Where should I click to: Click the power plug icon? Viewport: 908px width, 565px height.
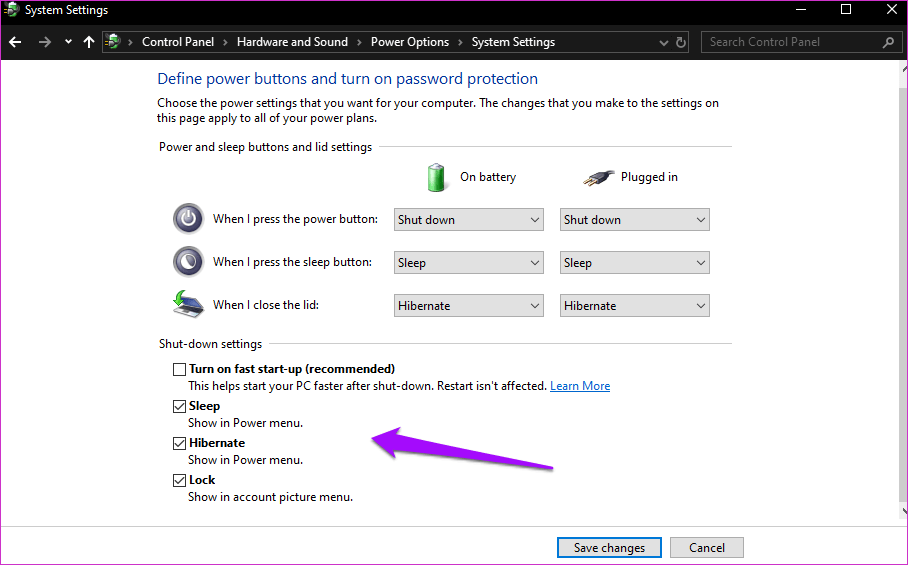(598, 178)
